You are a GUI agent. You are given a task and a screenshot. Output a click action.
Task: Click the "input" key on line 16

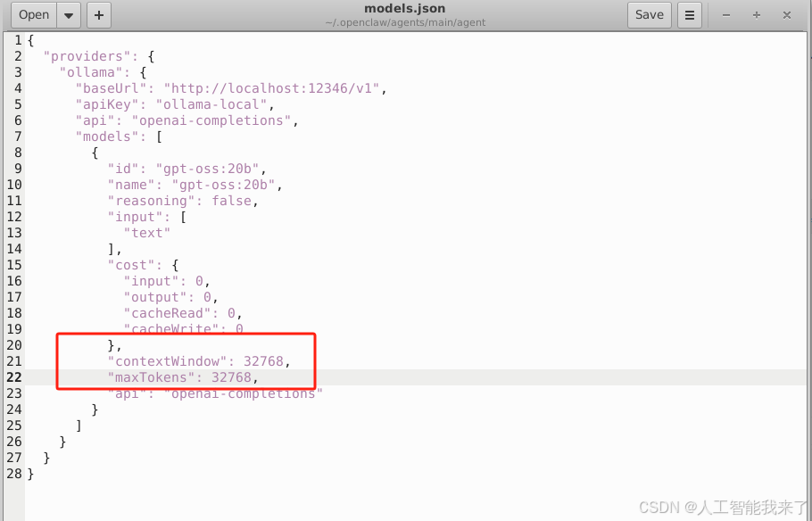[x=151, y=281]
